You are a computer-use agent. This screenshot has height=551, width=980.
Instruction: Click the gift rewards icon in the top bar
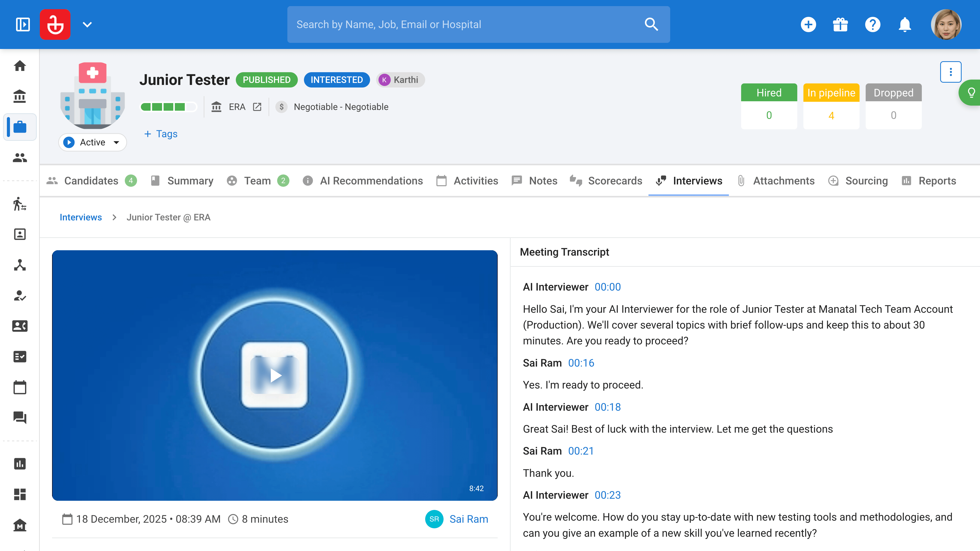click(840, 24)
